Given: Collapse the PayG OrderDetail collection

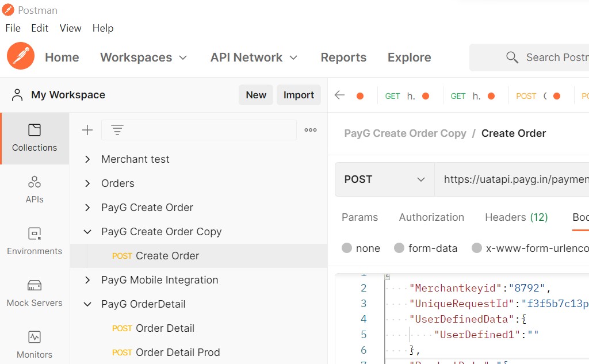Looking at the screenshot, I should (x=87, y=304).
